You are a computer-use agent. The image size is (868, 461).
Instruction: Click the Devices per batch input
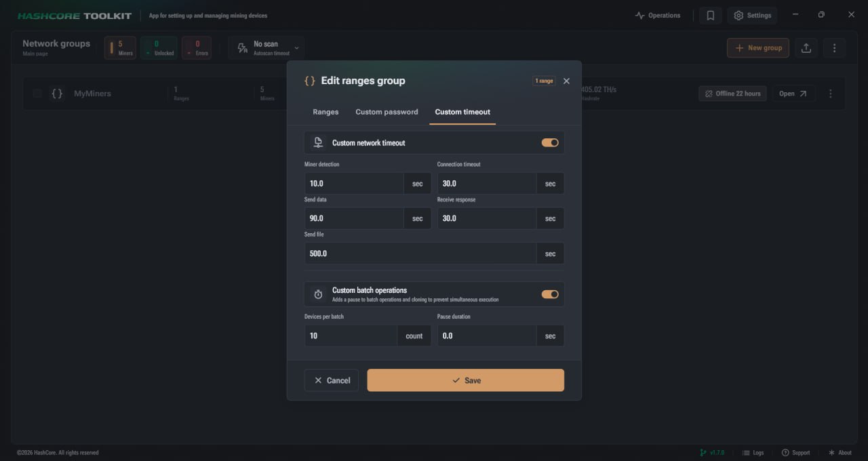(351, 336)
